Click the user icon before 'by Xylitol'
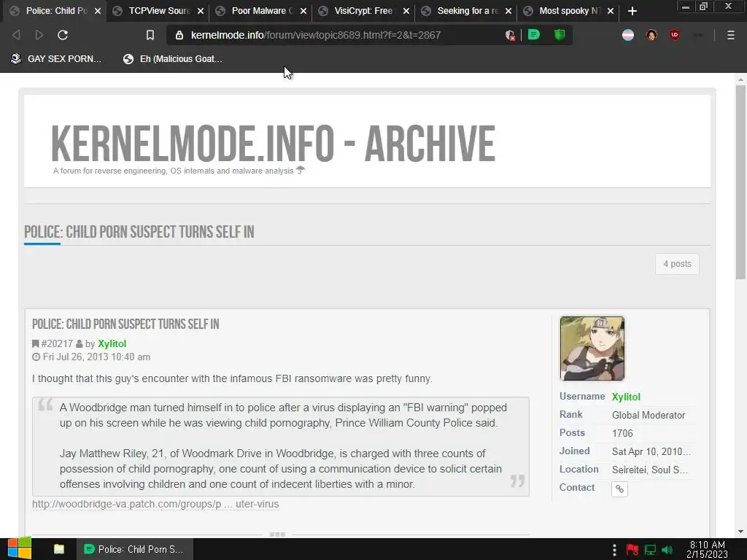 tap(79, 344)
